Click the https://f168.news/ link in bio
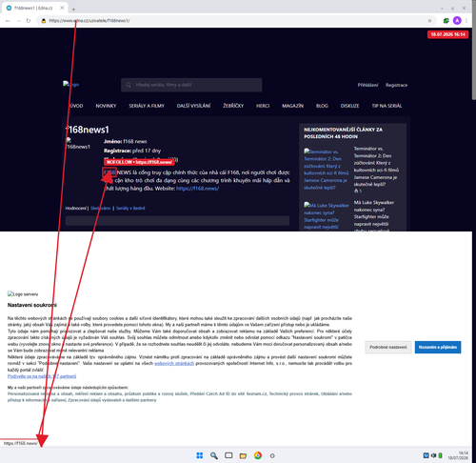Image resolution: width=476 pixels, height=463 pixels. pyautogui.click(x=197, y=189)
